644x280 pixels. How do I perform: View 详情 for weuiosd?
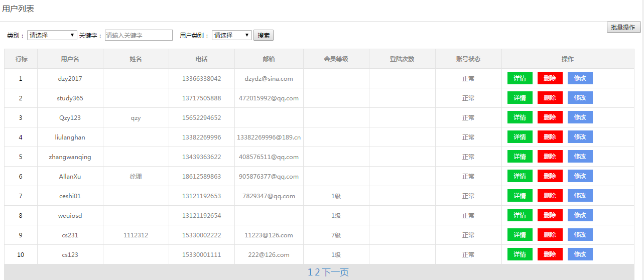point(520,215)
